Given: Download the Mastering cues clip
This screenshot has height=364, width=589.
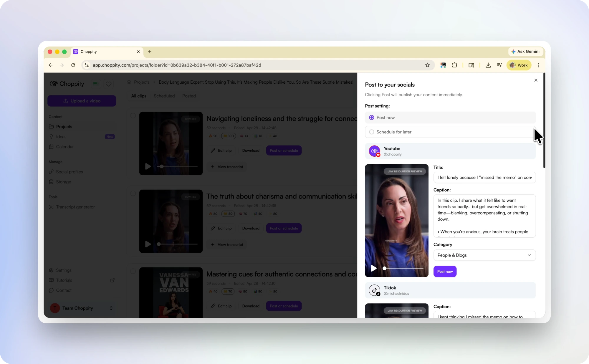Looking at the screenshot, I should point(251,306).
